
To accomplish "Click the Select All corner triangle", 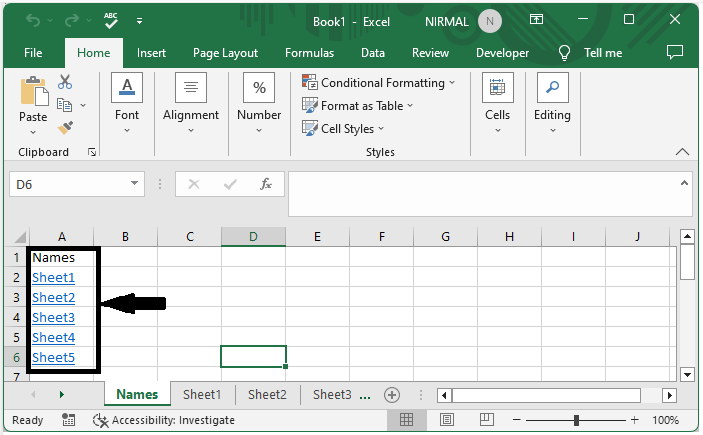I will [20, 237].
